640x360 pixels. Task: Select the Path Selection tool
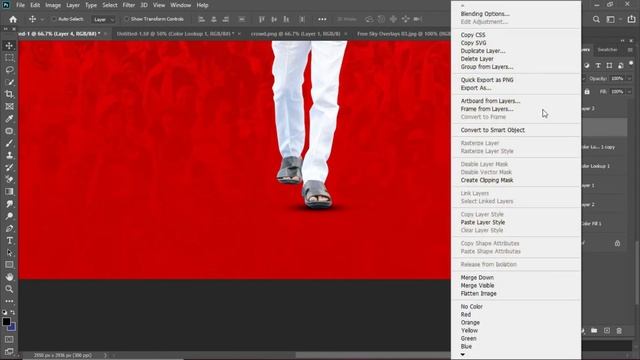coord(9,253)
